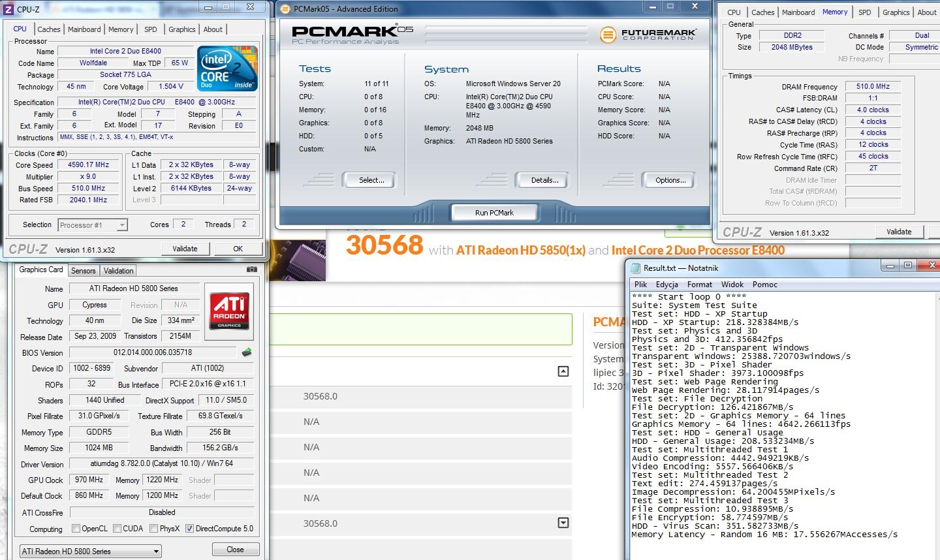Open the Pomoc menu in Notepad
This screenshot has height=560, width=940.
[x=765, y=285]
